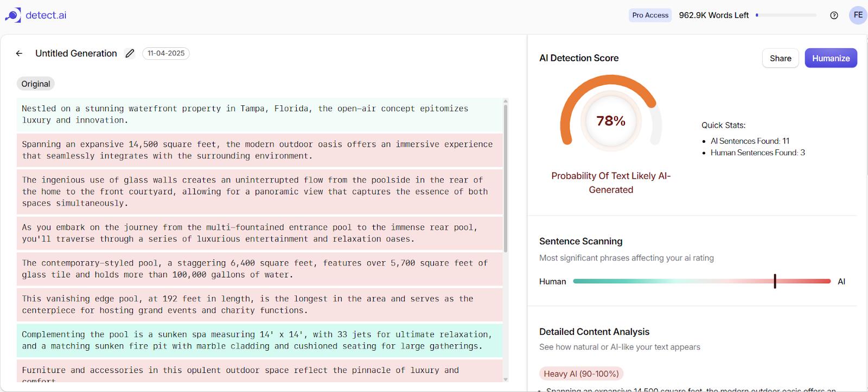Click the Untitled Generation title
The image size is (868, 392).
click(76, 53)
